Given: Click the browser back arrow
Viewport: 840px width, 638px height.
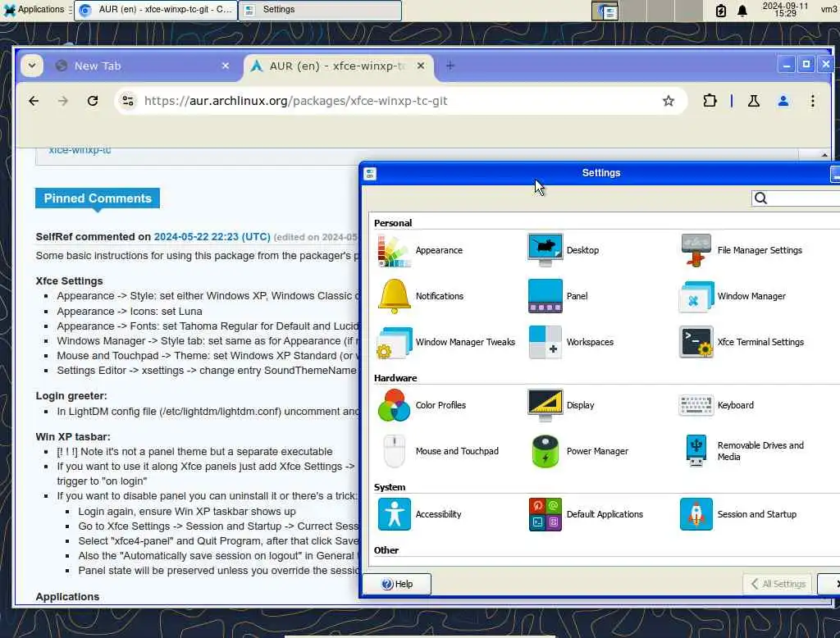Looking at the screenshot, I should 34,101.
